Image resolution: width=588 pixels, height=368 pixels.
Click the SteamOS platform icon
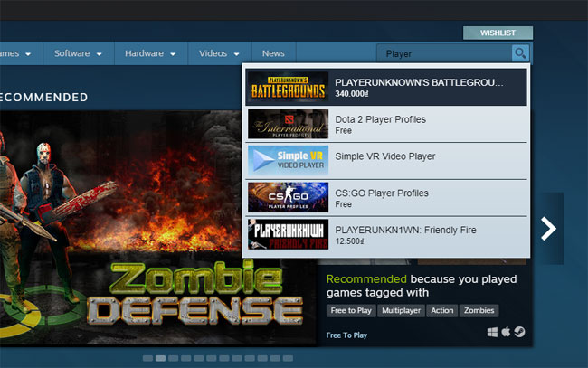(x=520, y=332)
